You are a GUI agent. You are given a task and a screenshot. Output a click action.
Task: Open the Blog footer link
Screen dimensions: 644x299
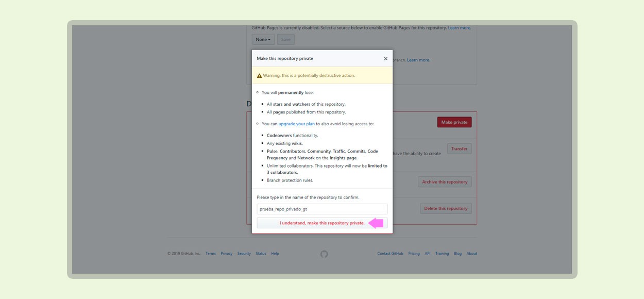(x=457, y=254)
